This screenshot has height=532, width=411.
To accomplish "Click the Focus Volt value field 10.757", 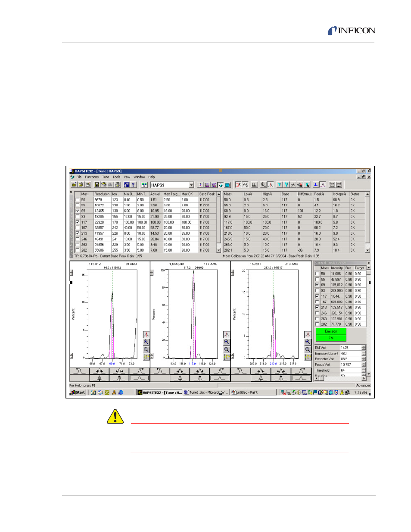I will 351,364.
